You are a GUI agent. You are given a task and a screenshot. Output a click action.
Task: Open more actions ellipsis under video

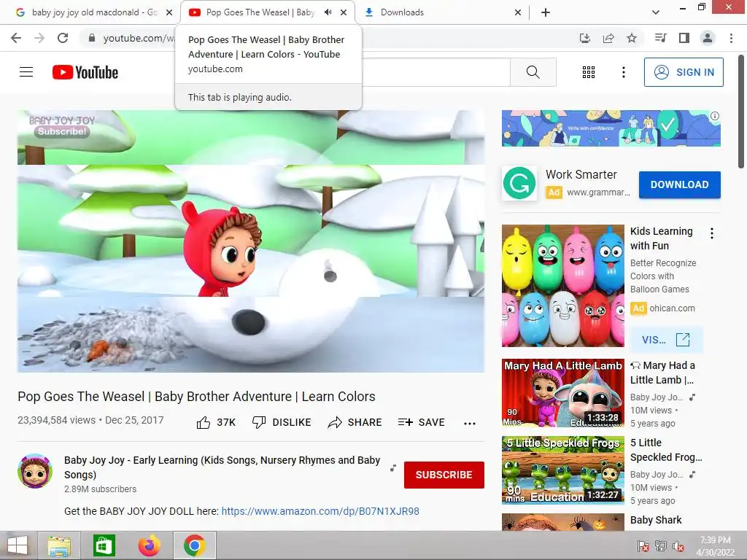[x=470, y=424]
